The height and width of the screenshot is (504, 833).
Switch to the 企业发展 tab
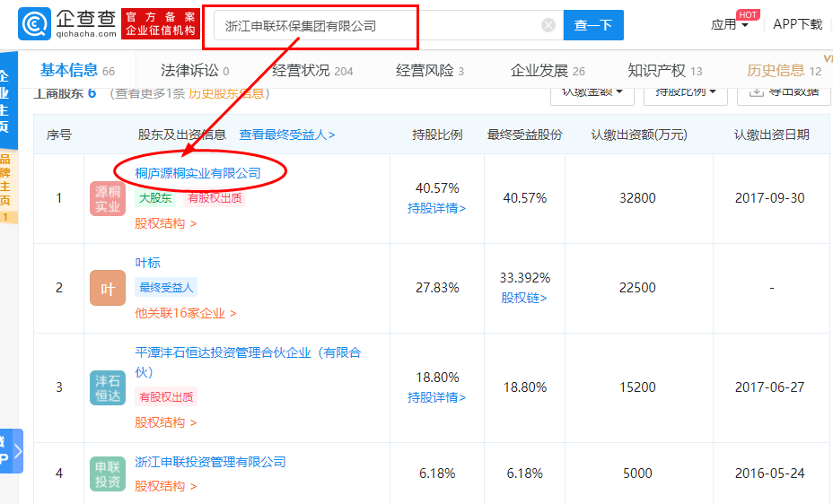(548, 70)
